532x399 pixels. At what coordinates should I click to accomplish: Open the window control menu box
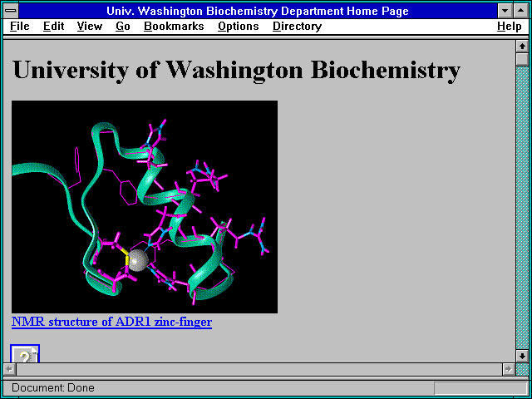(11, 11)
